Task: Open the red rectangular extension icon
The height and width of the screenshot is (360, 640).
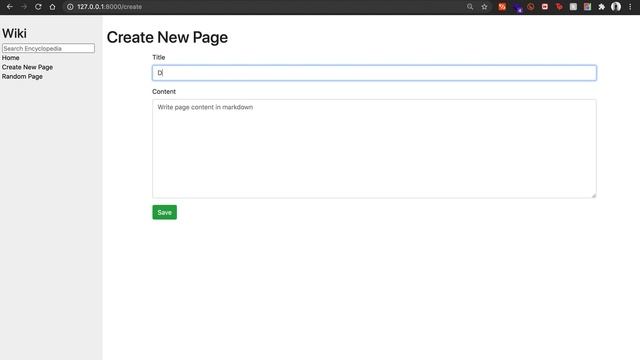Action: tap(545, 7)
